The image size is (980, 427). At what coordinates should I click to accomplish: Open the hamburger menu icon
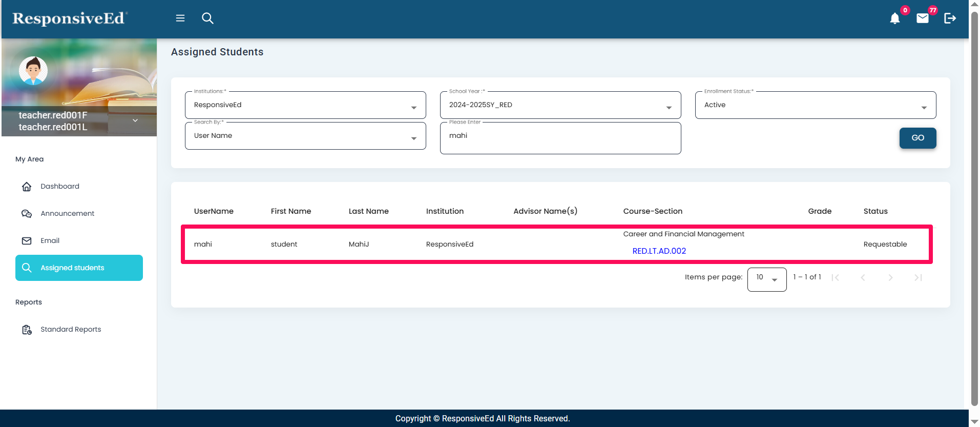tap(180, 18)
